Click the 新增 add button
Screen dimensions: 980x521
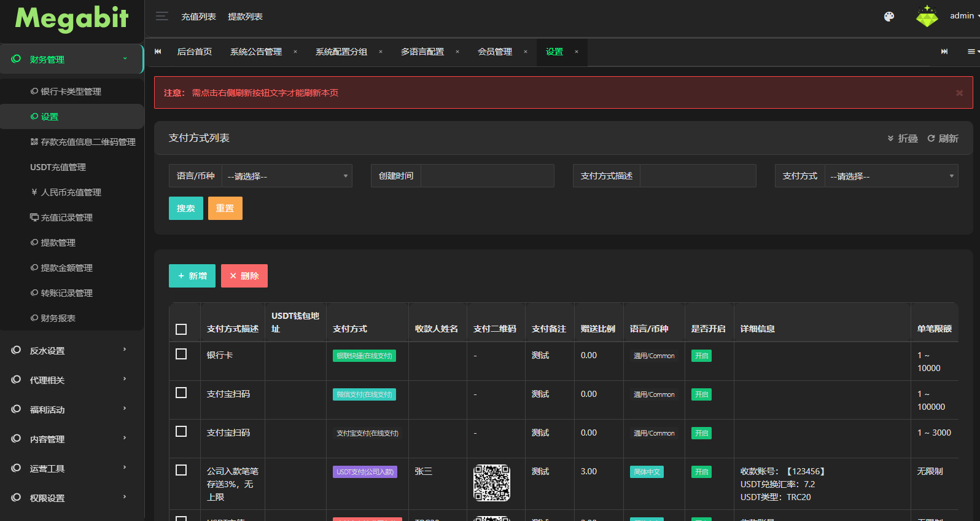192,276
